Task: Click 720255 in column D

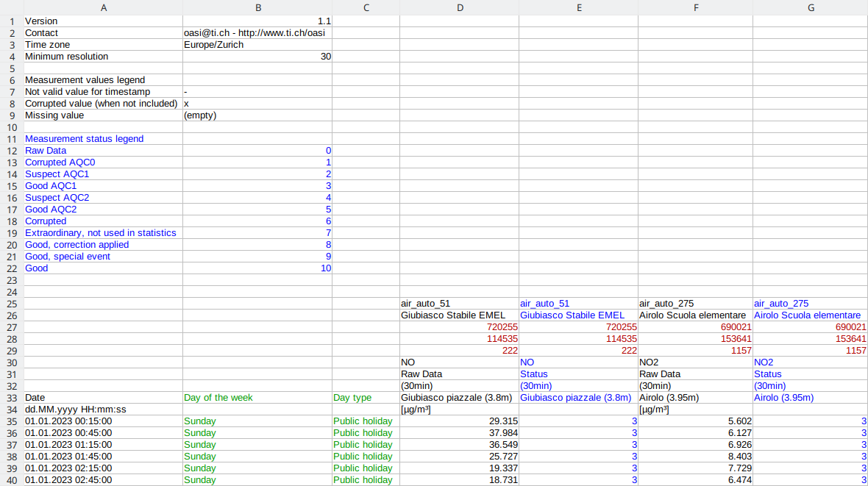Action: 460,327
